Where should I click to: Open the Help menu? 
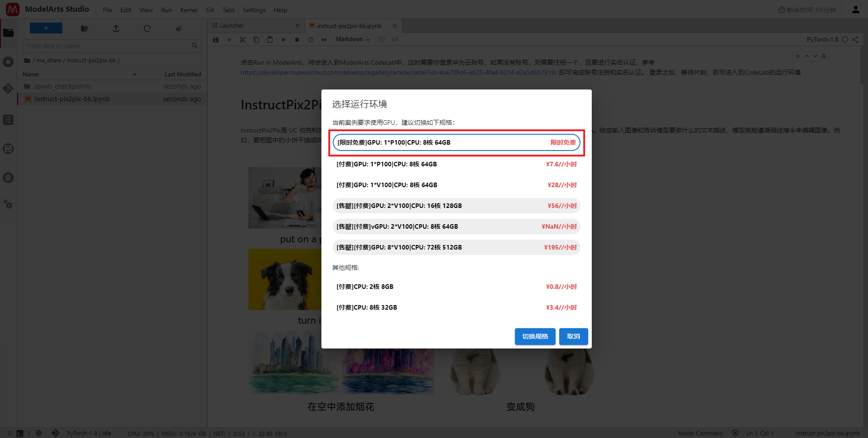(280, 10)
